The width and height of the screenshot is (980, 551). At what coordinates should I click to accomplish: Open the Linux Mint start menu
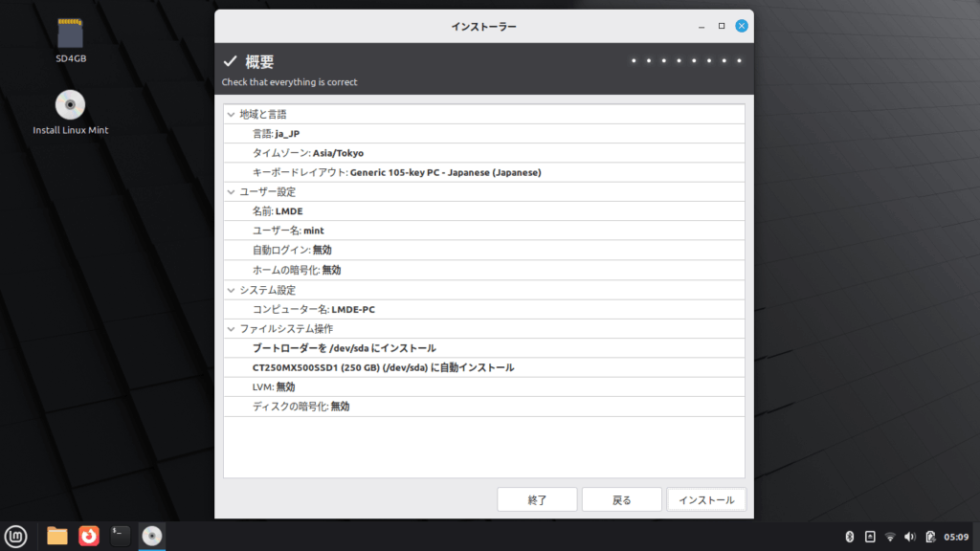[14, 536]
